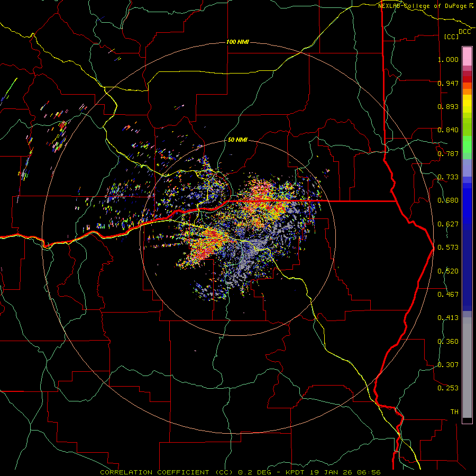Click the 0.467 scale value
Screen dimensions: 476x476
[x=448, y=295]
